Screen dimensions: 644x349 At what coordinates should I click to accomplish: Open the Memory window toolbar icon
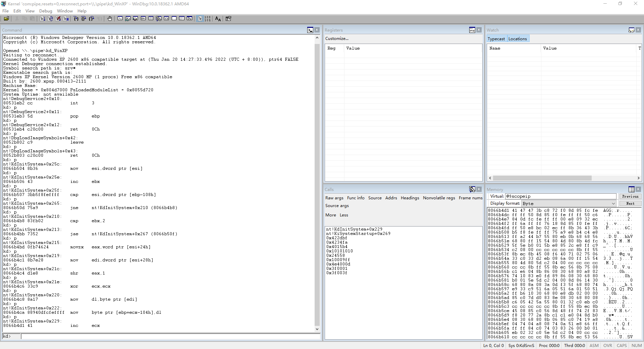[151, 19]
